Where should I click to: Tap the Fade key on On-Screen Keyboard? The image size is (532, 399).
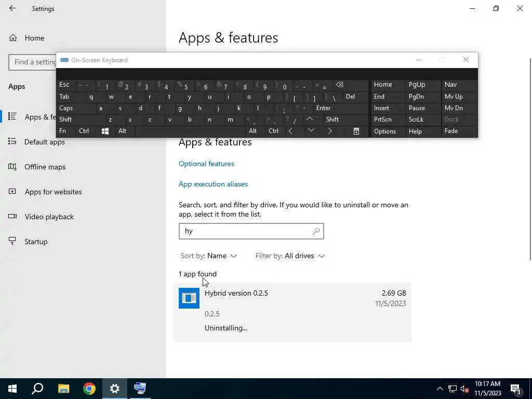(459, 131)
